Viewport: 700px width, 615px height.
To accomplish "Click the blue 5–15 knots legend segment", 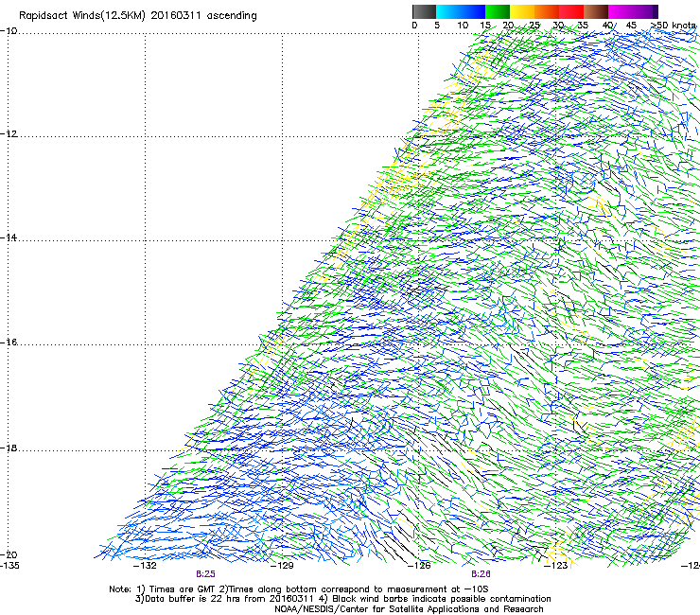I will pos(461,11).
